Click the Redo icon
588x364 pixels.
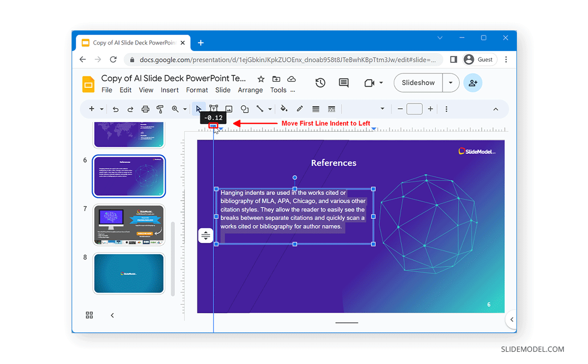click(x=130, y=109)
